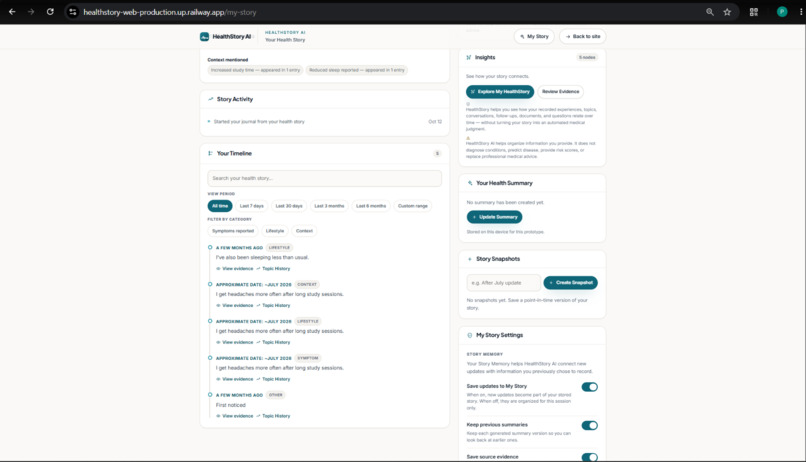This screenshot has height=462, width=806.
Task: Select the Last 30 days period
Action: pos(289,206)
